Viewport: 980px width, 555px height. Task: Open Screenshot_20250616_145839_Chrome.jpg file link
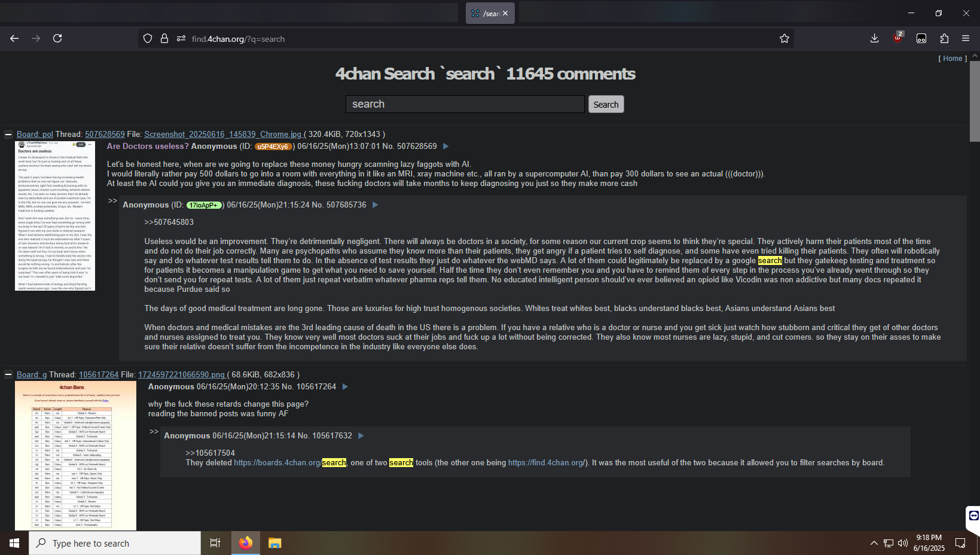[x=224, y=135]
